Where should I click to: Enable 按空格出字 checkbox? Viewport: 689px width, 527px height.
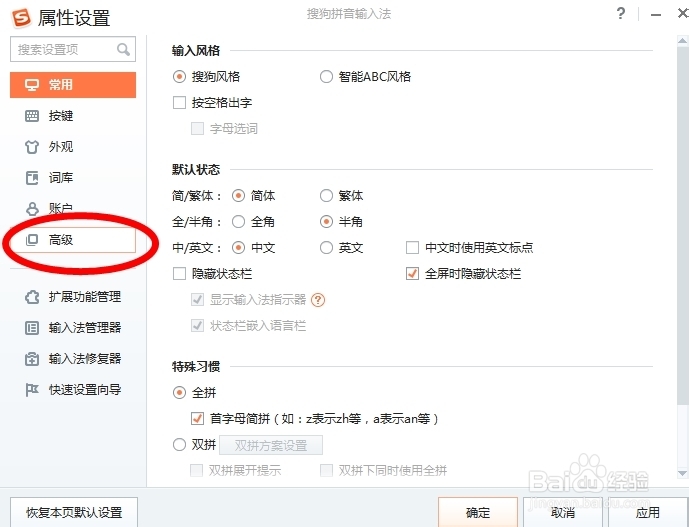tap(179, 103)
